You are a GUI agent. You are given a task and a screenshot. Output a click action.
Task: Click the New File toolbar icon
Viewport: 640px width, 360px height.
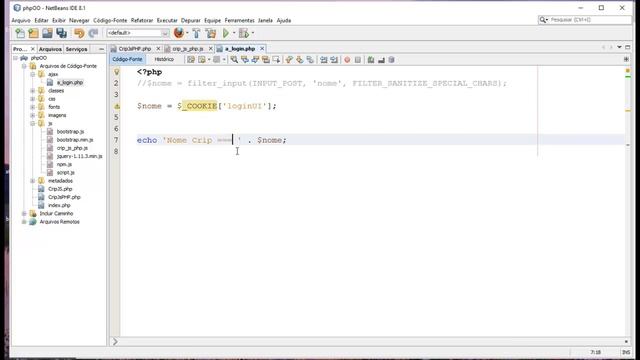pos(20,33)
